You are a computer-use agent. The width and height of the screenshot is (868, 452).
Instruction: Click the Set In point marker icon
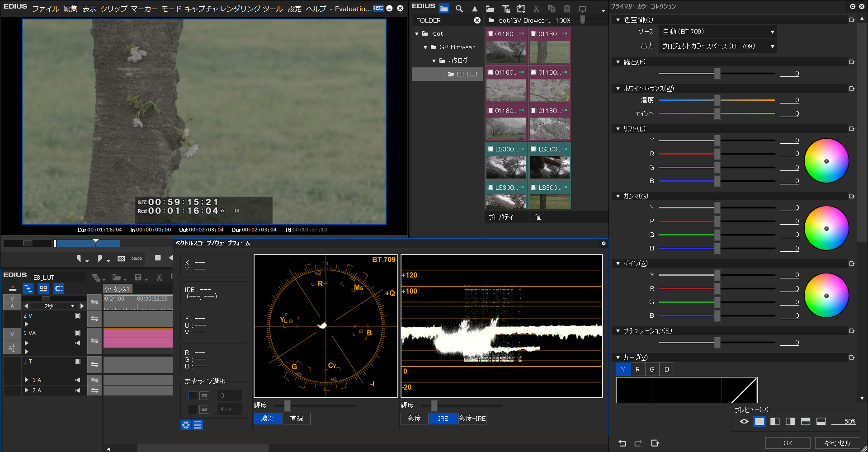(80, 259)
